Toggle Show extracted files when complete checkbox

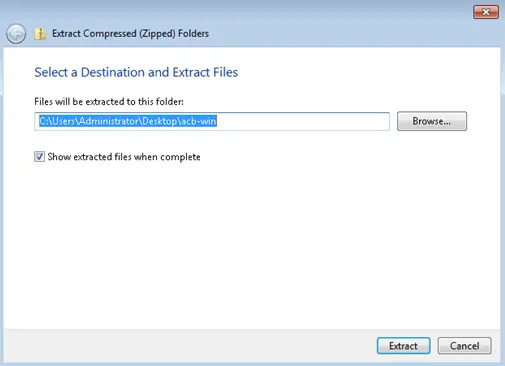click(39, 156)
